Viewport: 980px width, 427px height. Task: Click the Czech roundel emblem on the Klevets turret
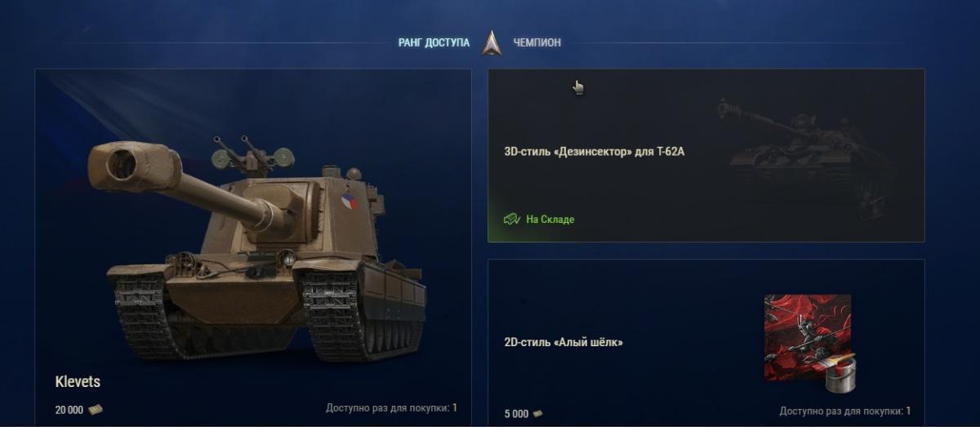(x=349, y=202)
